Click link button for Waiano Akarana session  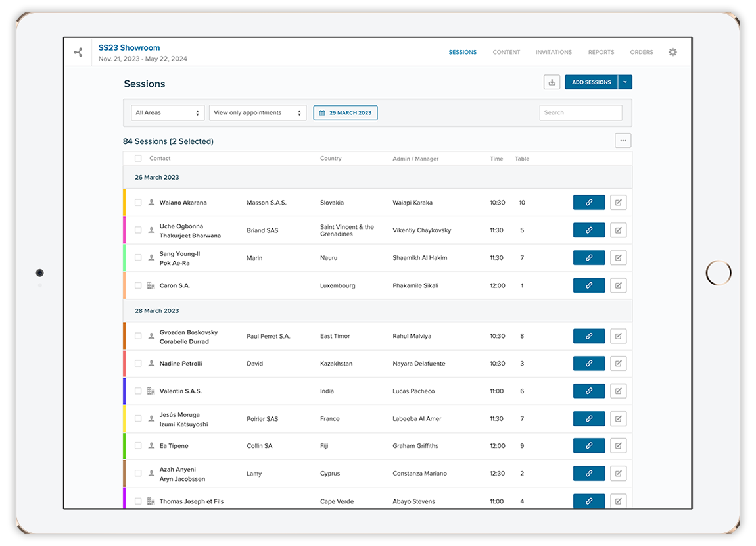coord(589,203)
